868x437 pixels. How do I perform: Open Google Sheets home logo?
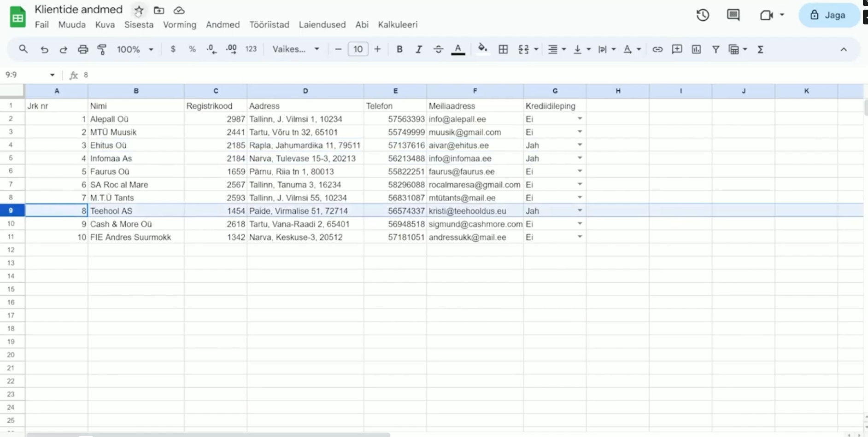point(18,17)
